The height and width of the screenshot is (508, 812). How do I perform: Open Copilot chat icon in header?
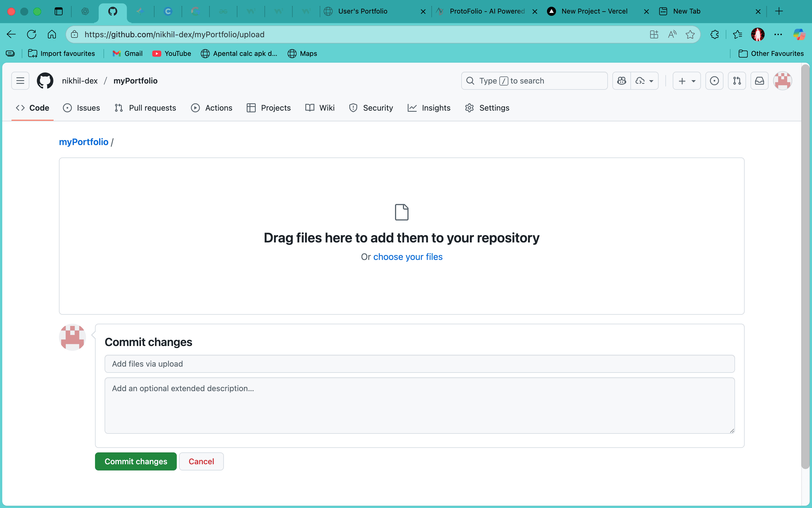[621, 81]
